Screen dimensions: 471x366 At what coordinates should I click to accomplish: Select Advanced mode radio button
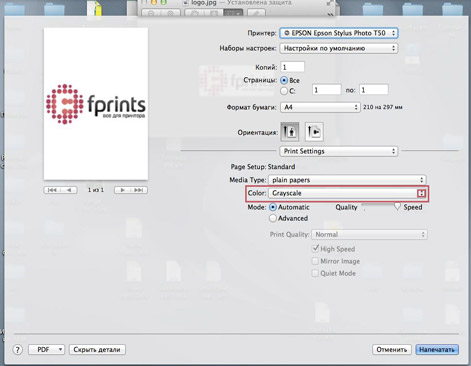pos(273,218)
